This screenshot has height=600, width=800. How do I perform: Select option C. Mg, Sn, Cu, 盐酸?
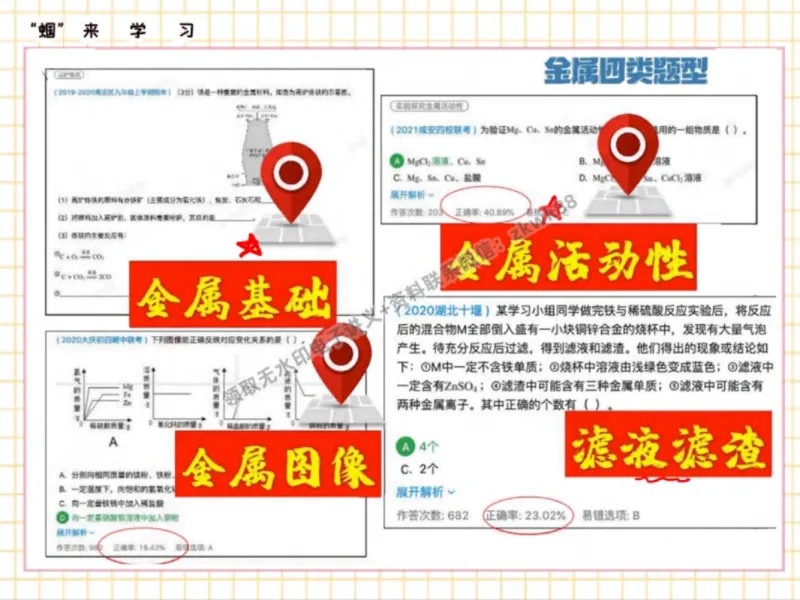point(437,178)
